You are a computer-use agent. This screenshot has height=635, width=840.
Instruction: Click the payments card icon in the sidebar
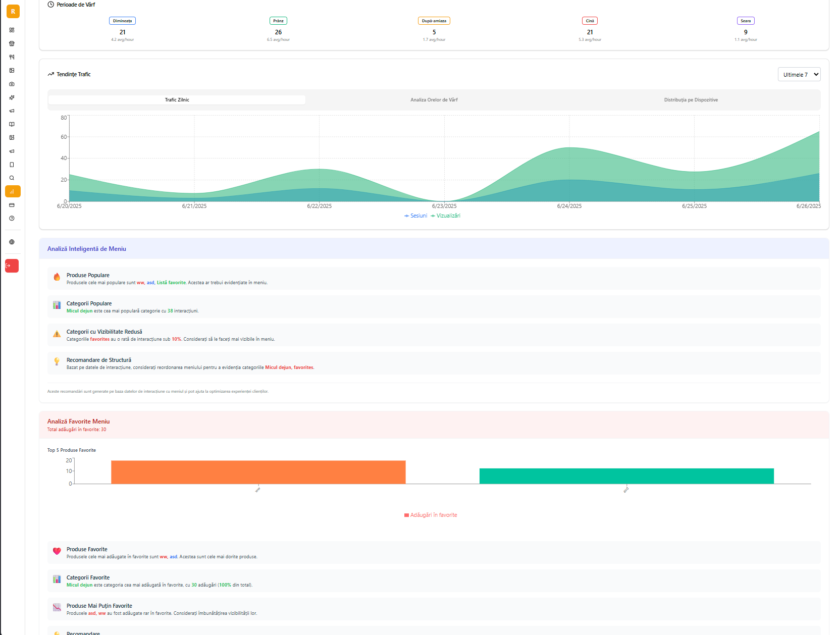[x=12, y=205]
